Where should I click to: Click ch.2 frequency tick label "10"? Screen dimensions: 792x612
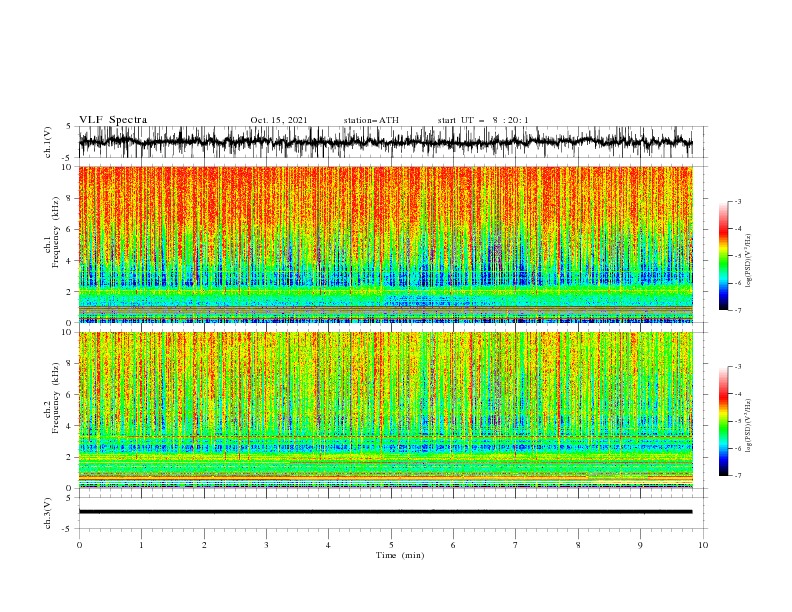pyautogui.click(x=67, y=332)
